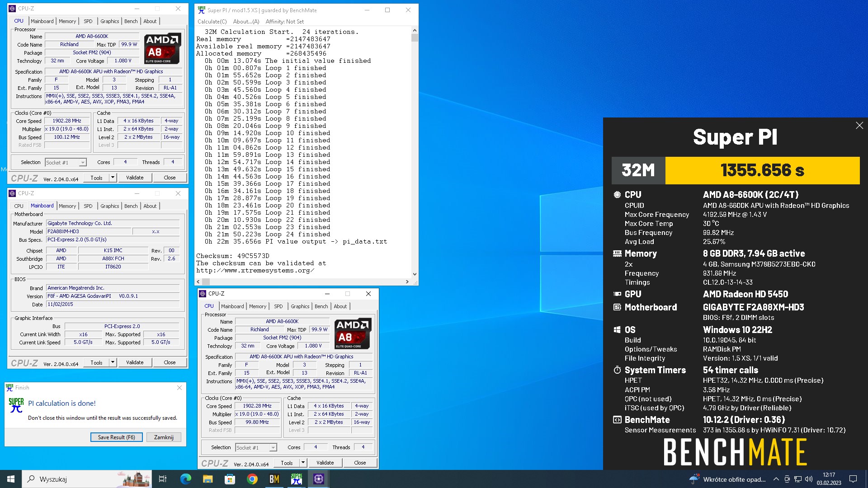Open Tools dropdown arrow in bottom CPU-Z
Viewport: 868px width, 488px height.
point(303,463)
